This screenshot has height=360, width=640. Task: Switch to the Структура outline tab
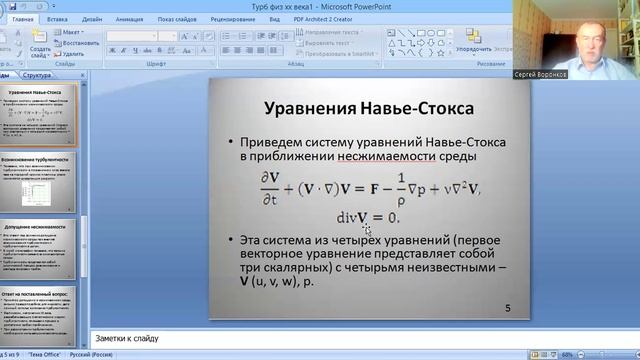[37, 75]
